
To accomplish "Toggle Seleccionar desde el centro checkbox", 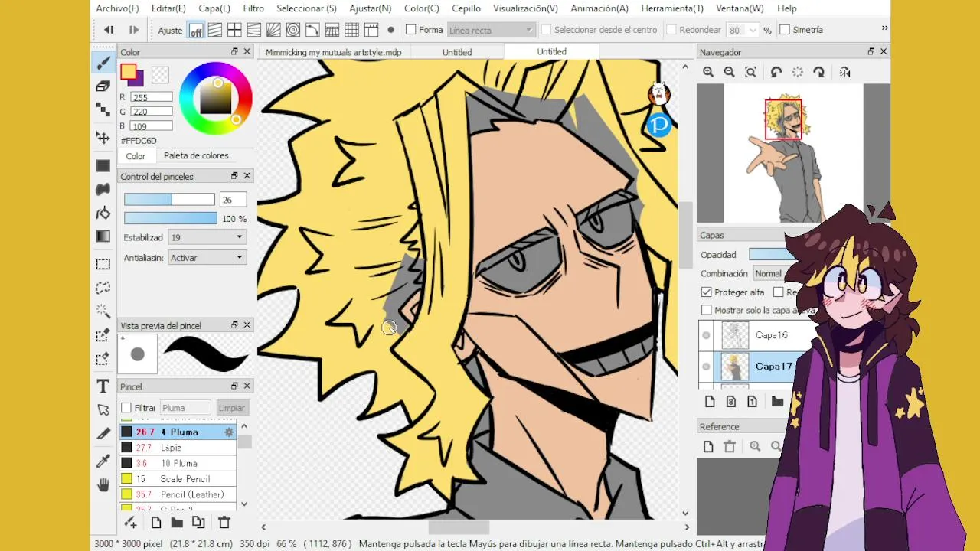I will pos(546,30).
